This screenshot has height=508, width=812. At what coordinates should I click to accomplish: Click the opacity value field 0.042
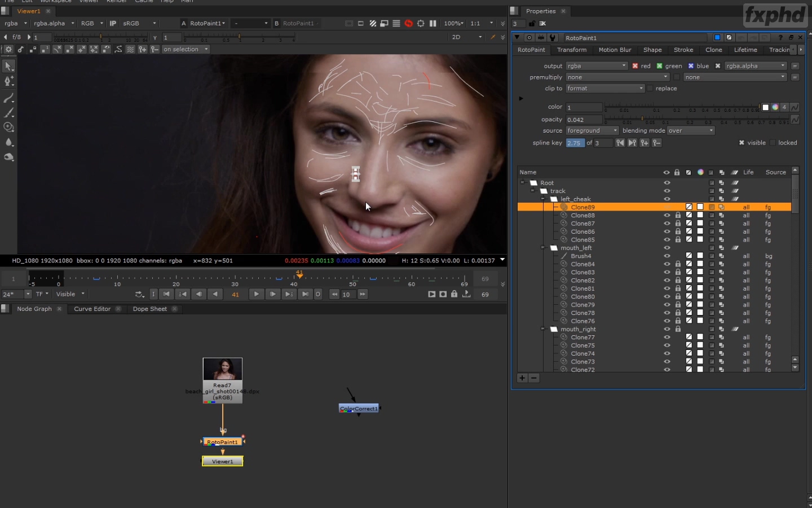[584, 120]
